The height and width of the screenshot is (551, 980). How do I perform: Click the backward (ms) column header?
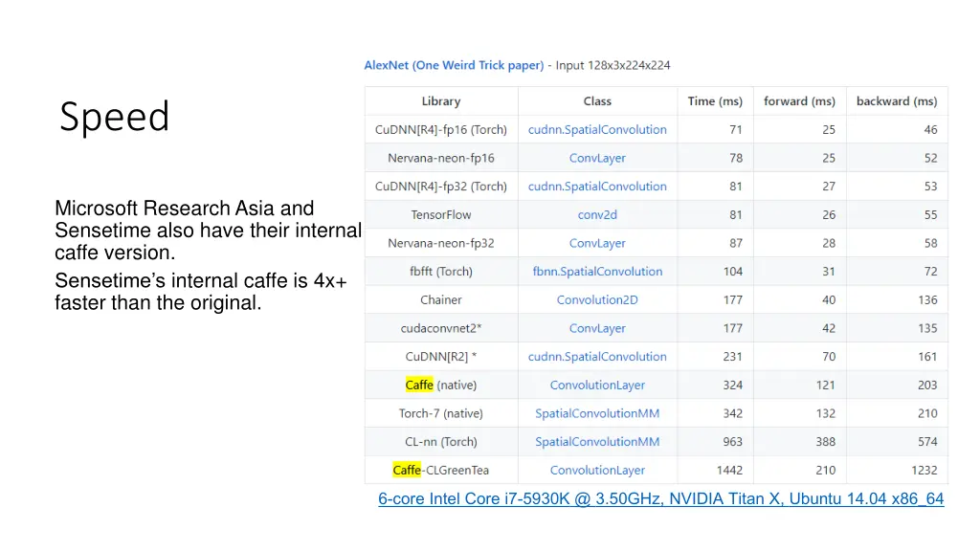pyautogui.click(x=896, y=101)
